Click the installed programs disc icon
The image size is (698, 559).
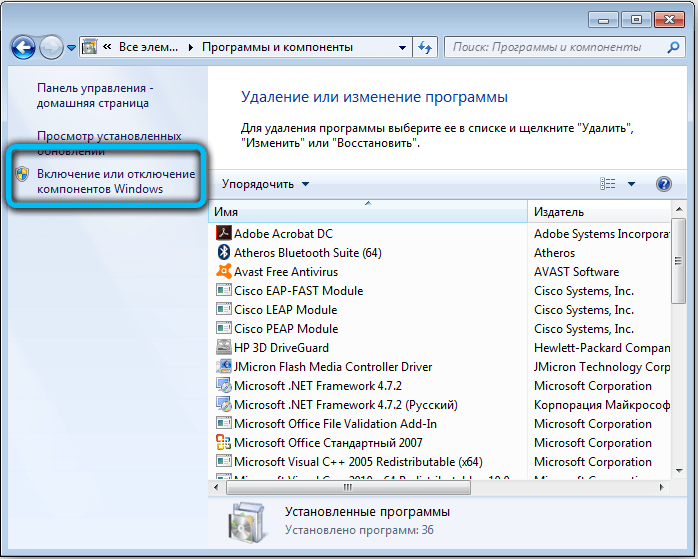pyautogui.click(x=247, y=523)
